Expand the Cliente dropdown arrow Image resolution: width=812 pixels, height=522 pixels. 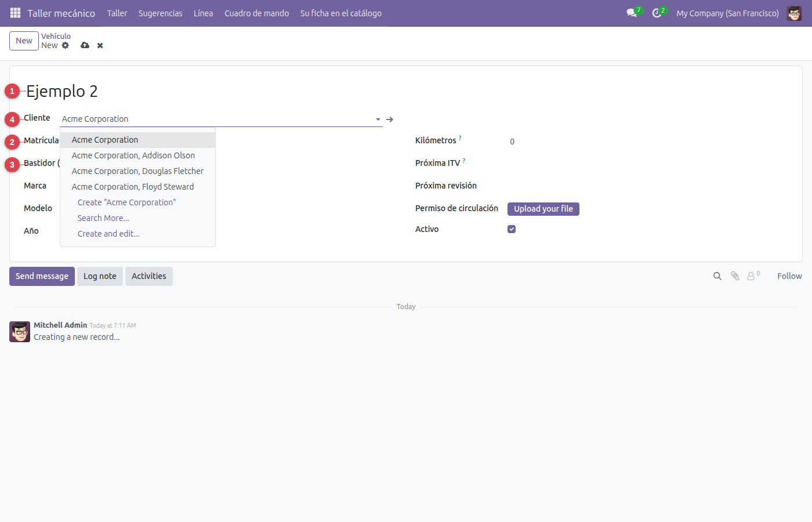378,119
